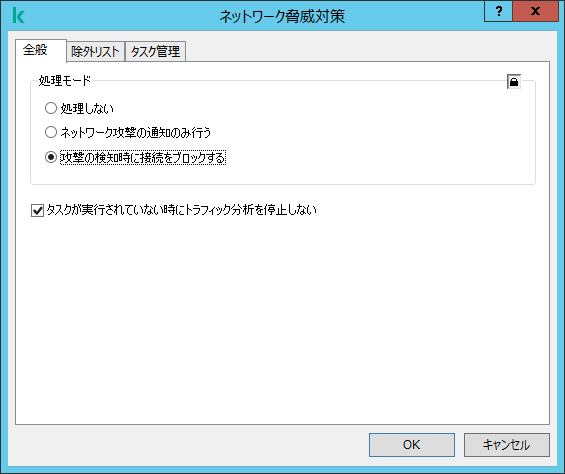The width and height of the screenshot is (565, 474).
Task: Open the 除外リスト tab
Action: pyautogui.click(x=95, y=52)
